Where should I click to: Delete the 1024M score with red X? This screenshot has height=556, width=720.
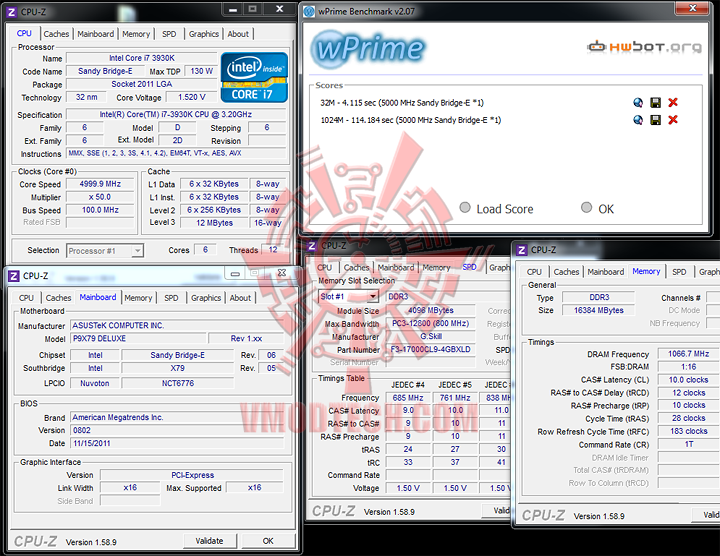click(673, 120)
